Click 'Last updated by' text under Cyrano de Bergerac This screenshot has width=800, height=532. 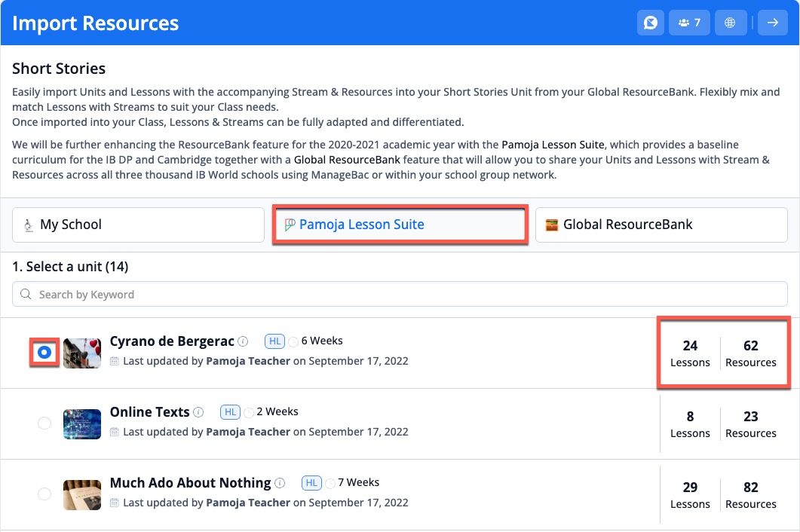(x=163, y=361)
